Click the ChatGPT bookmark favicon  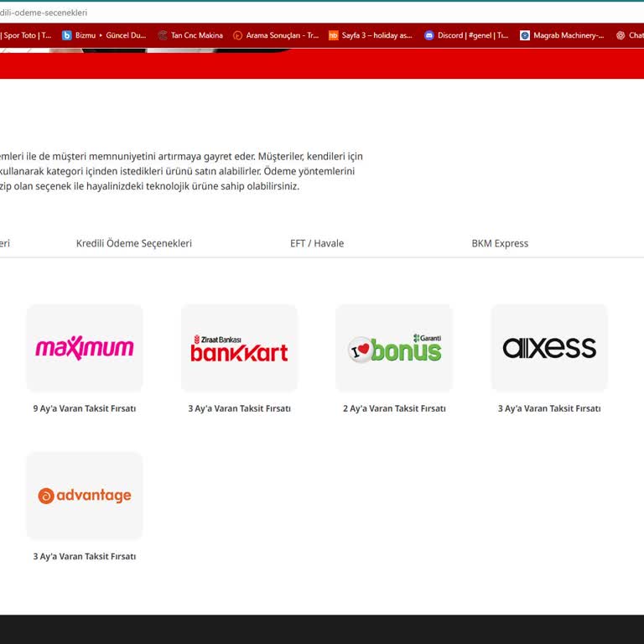(x=621, y=35)
